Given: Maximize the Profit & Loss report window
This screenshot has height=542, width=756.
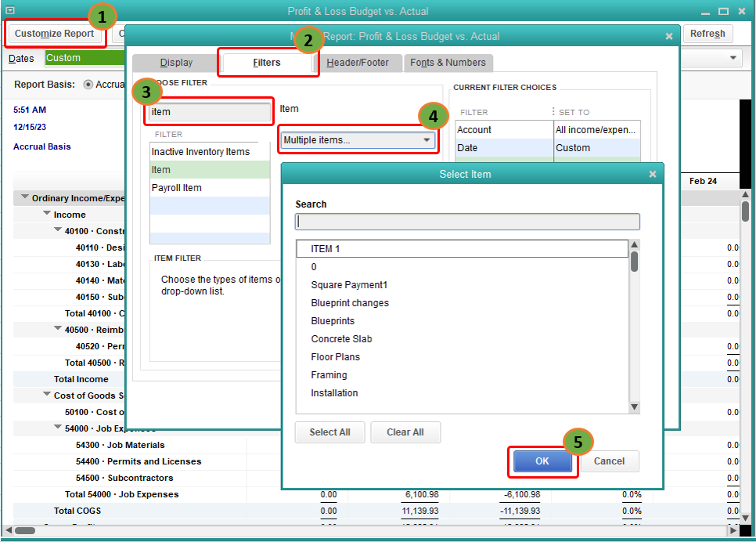Looking at the screenshot, I should point(723,11).
